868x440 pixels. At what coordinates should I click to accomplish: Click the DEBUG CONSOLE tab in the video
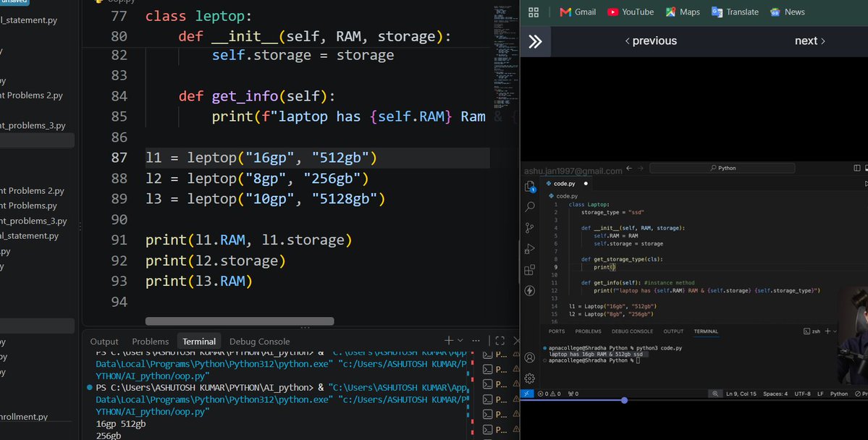coord(632,331)
